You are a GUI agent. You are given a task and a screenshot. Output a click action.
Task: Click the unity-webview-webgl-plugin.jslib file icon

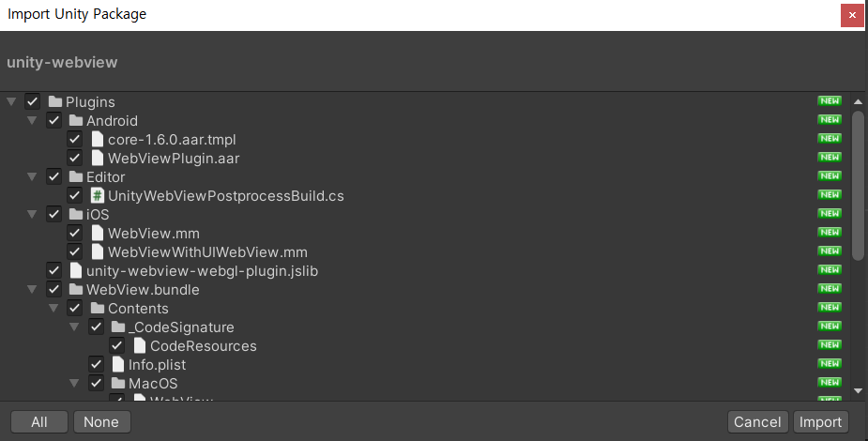pyautogui.click(x=76, y=270)
